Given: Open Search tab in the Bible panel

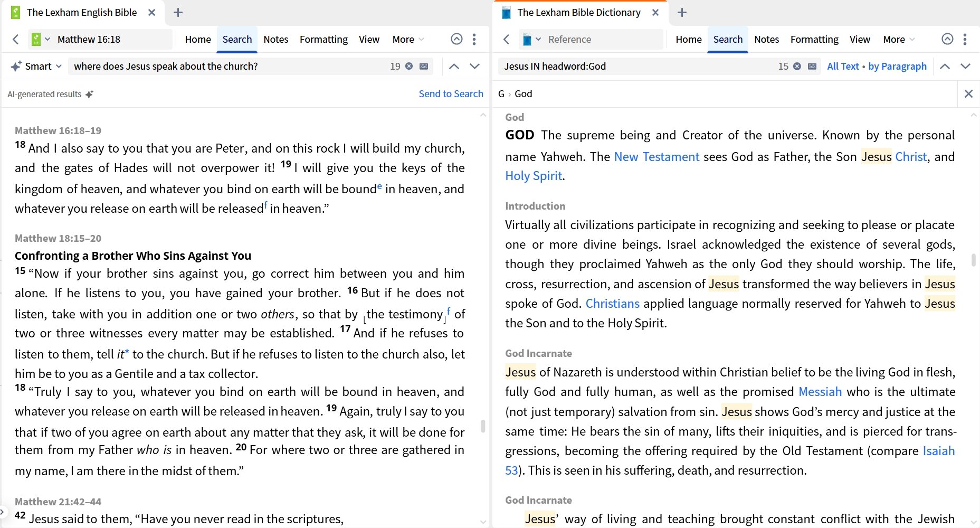Looking at the screenshot, I should [x=237, y=39].
